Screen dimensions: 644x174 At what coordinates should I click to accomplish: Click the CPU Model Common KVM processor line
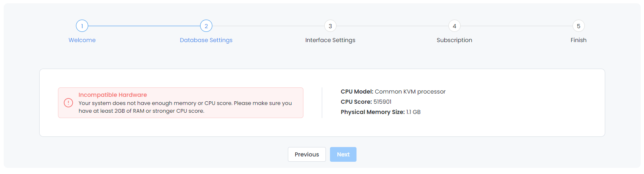(393, 91)
